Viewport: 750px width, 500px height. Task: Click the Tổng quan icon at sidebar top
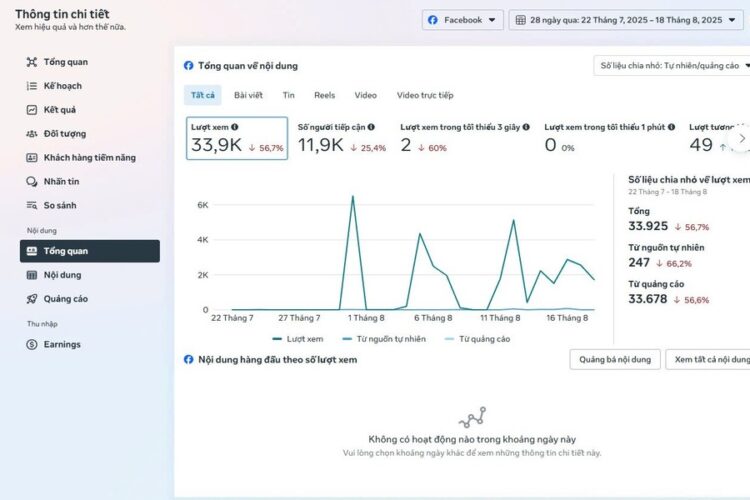click(32, 62)
